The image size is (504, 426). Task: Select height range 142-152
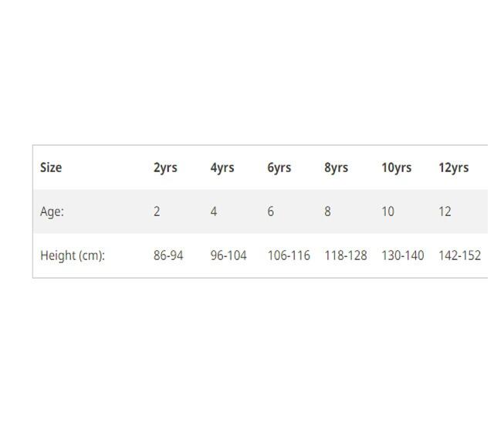click(460, 255)
